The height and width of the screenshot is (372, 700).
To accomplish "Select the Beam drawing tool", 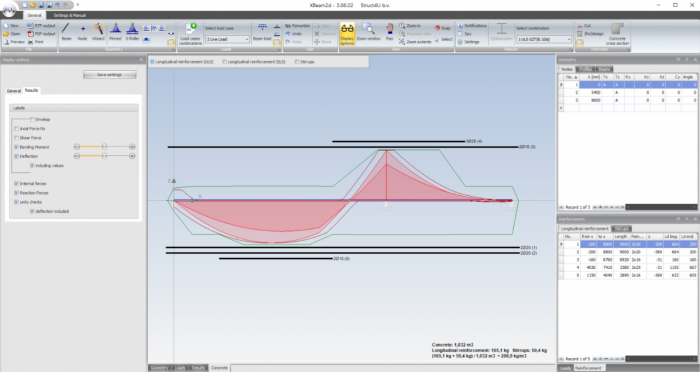I will (66, 32).
